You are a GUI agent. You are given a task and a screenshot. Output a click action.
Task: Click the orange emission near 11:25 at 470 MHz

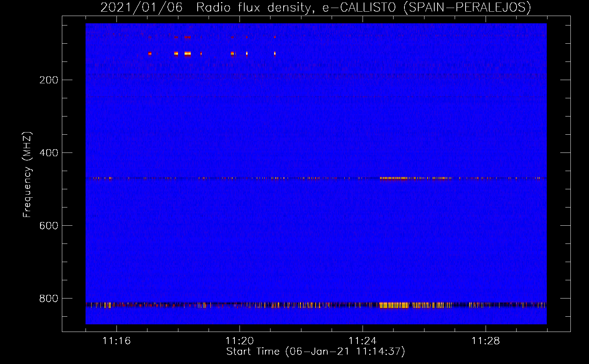[393, 178]
